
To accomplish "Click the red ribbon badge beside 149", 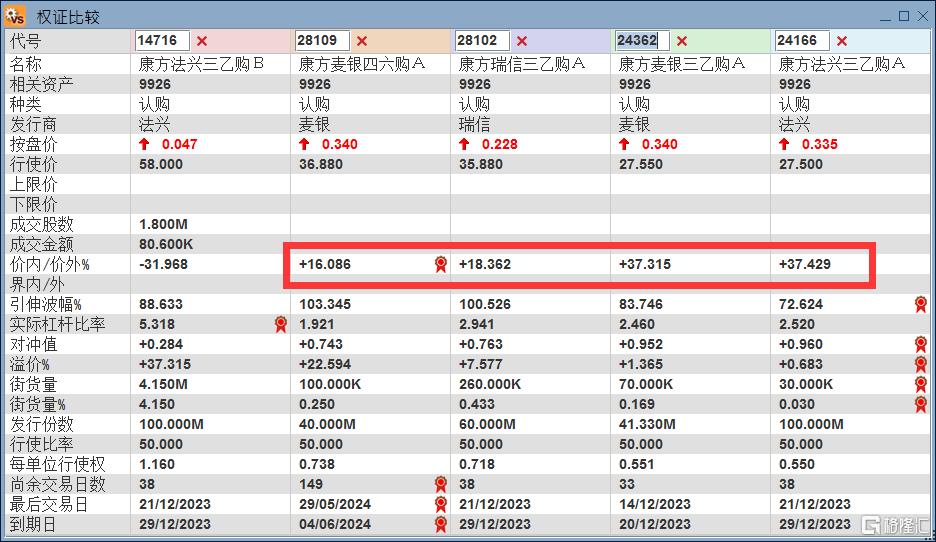I will pyautogui.click(x=441, y=484).
